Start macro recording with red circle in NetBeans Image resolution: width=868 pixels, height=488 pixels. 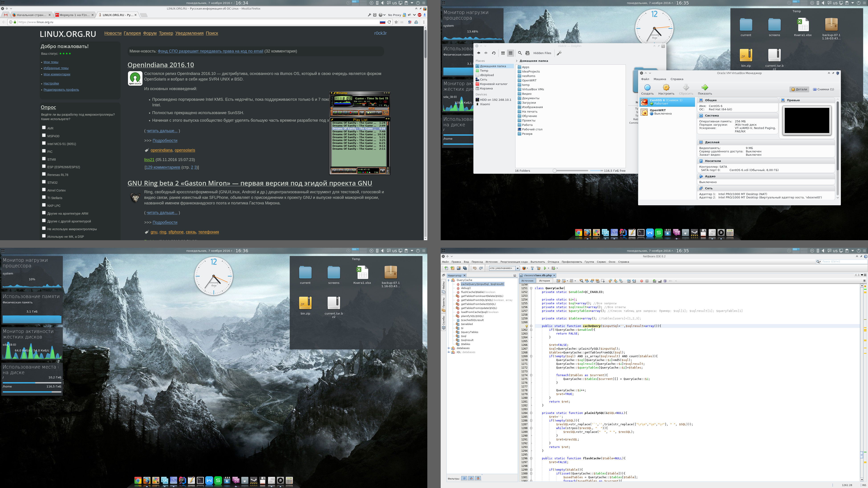642,281
